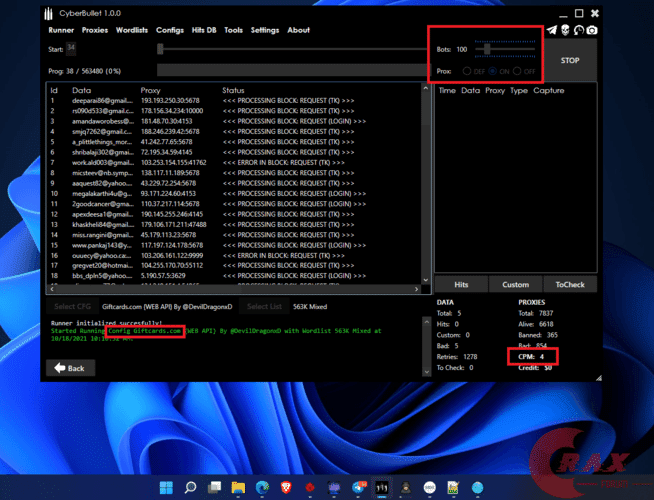Open the Runner menu
This screenshot has width=654, height=500.
click(x=61, y=30)
